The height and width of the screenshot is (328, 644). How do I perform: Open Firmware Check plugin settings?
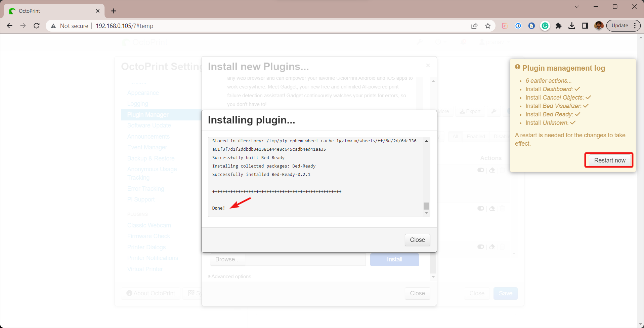(149, 236)
